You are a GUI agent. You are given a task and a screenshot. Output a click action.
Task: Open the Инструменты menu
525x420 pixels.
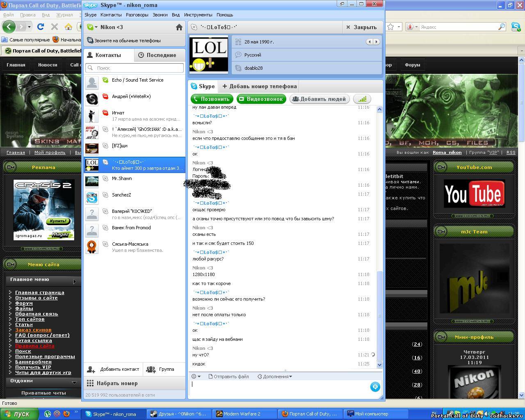198,15
